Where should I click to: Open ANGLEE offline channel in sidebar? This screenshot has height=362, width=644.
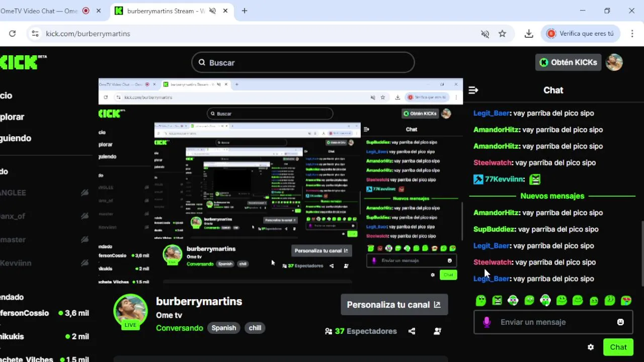click(45, 193)
